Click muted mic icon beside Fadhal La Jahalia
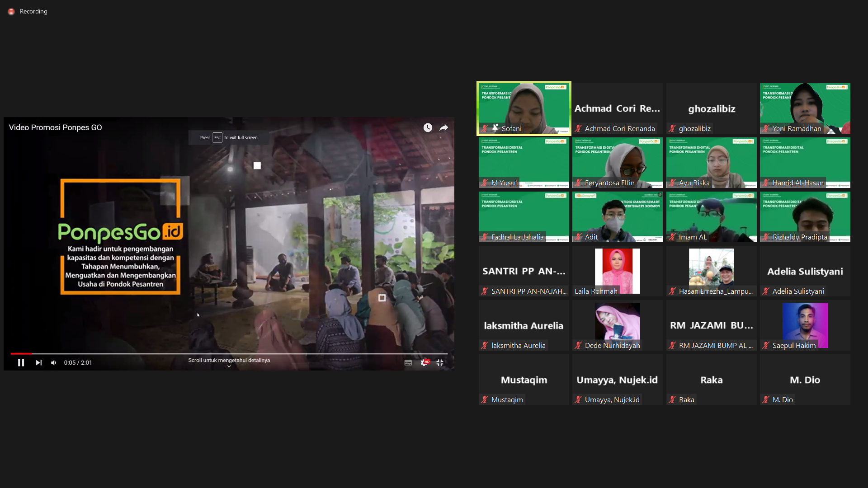 click(x=485, y=237)
